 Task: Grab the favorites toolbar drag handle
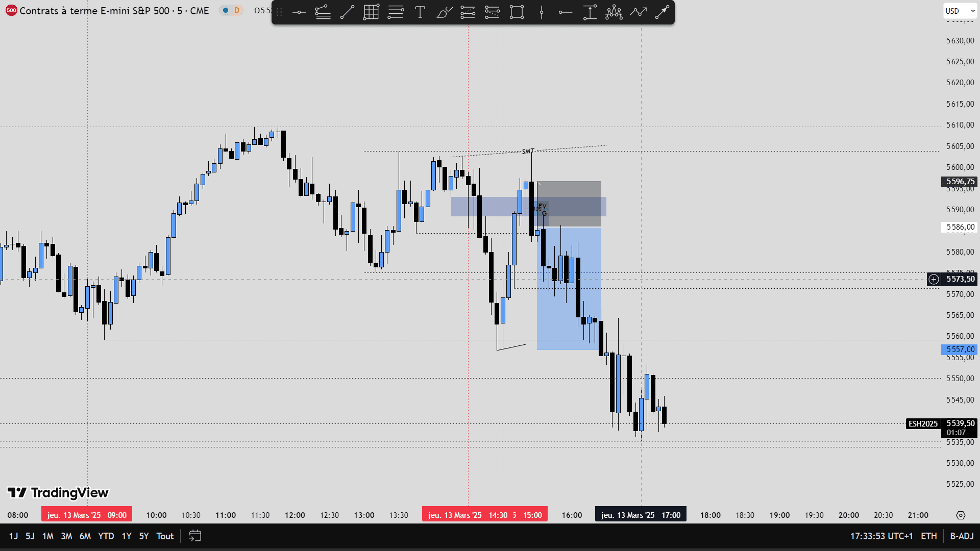click(x=279, y=12)
